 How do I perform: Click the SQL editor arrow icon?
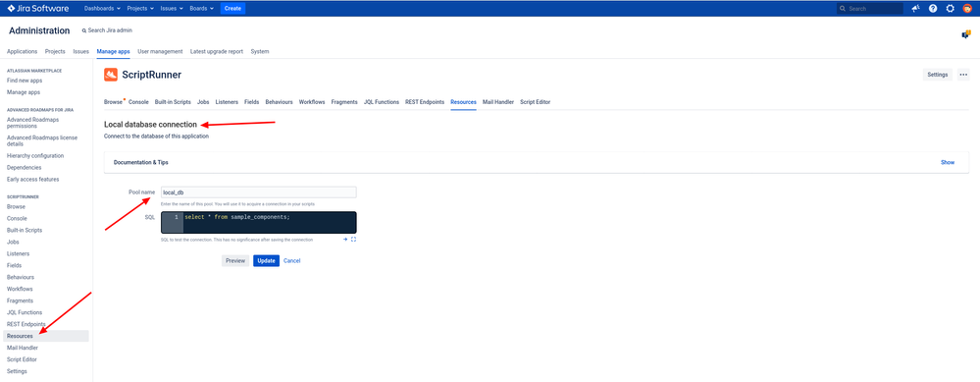[x=345, y=239]
